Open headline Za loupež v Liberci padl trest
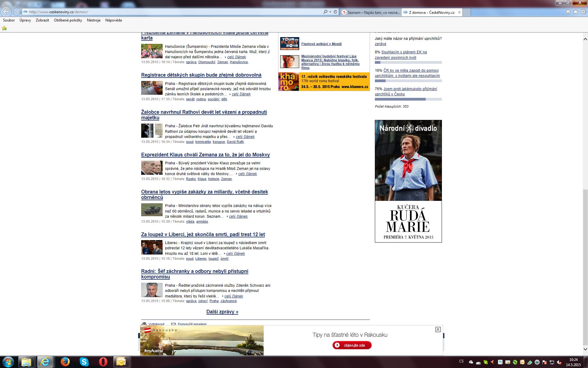588x368 pixels. (203, 234)
